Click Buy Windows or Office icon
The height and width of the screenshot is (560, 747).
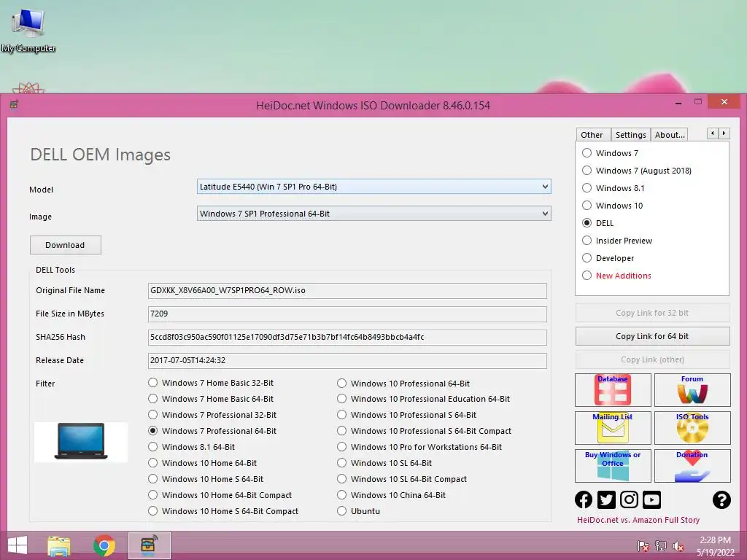[x=613, y=466]
